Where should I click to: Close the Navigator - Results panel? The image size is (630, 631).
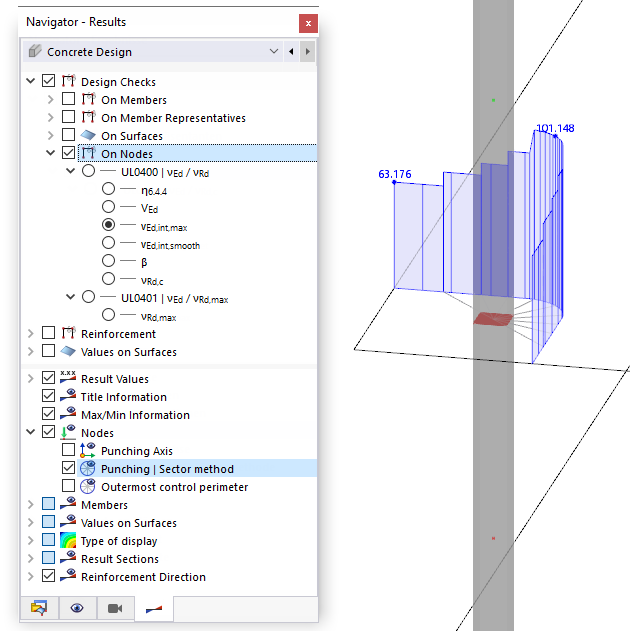click(x=308, y=23)
